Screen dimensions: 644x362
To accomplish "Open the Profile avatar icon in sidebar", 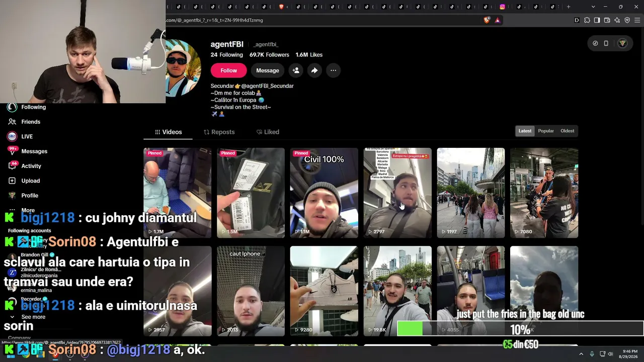I will click(x=12, y=195).
